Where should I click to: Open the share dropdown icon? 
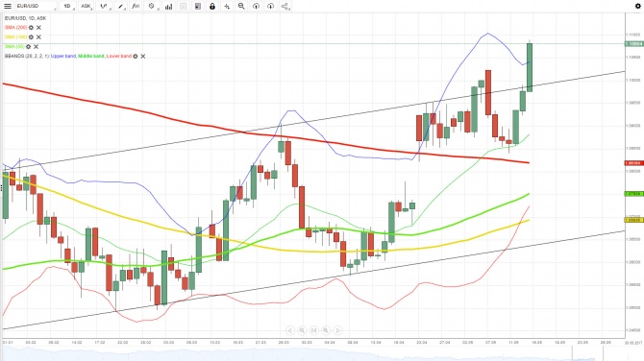[285, 6]
